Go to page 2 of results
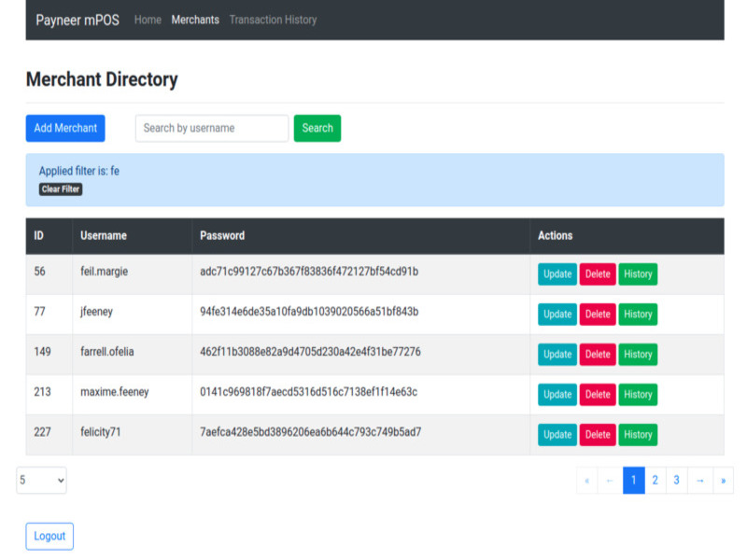Screen dimensions: 747x560 [x=655, y=480]
